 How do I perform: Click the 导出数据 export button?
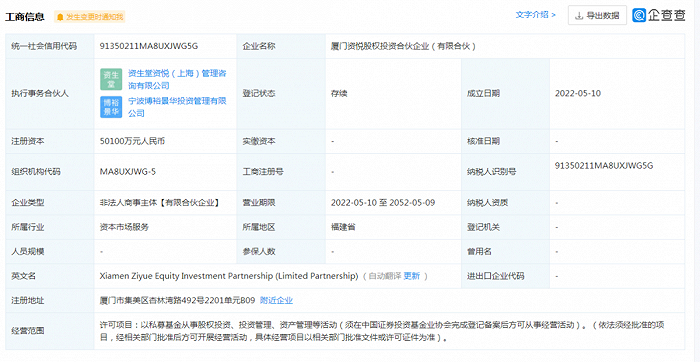pyautogui.click(x=597, y=16)
